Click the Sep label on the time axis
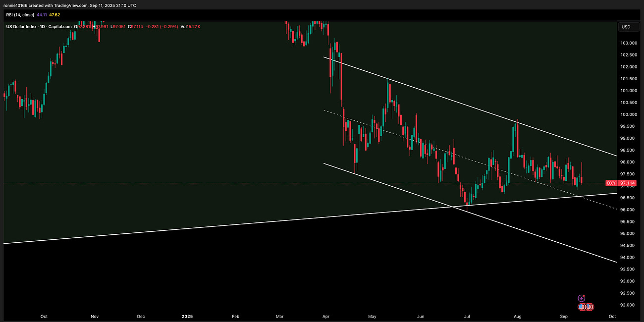 click(x=563, y=316)
